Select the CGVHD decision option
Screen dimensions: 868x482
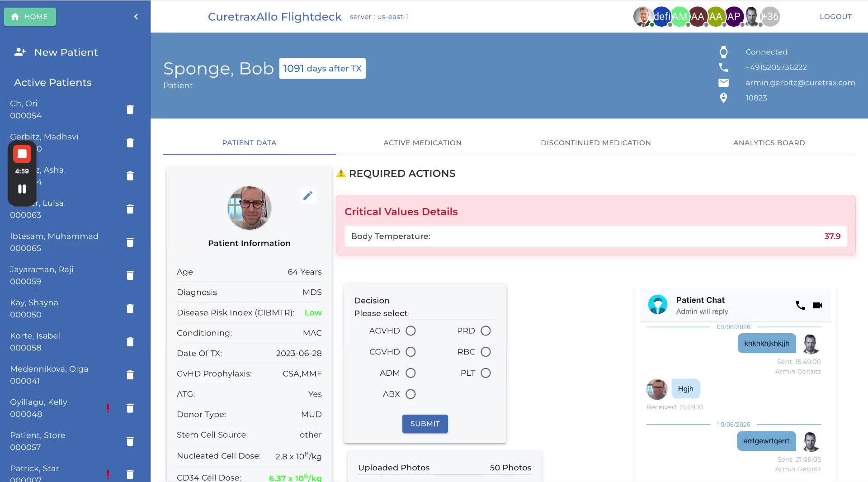coord(410,352)
